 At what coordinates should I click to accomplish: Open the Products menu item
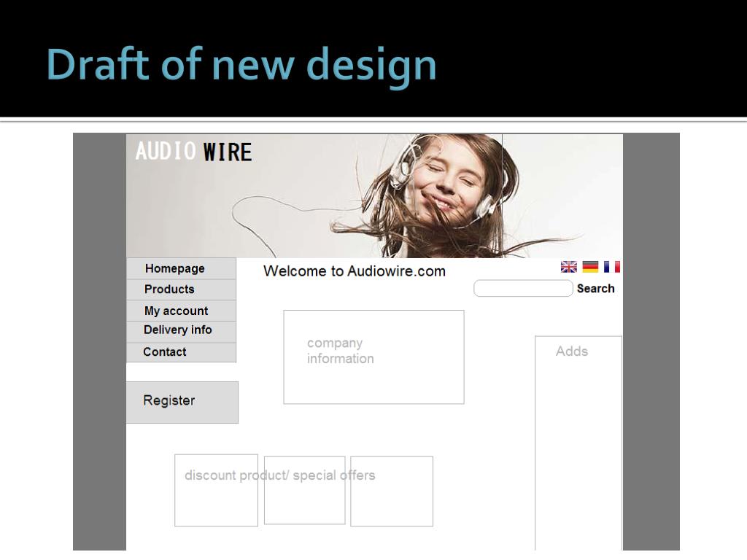(181, 289)
